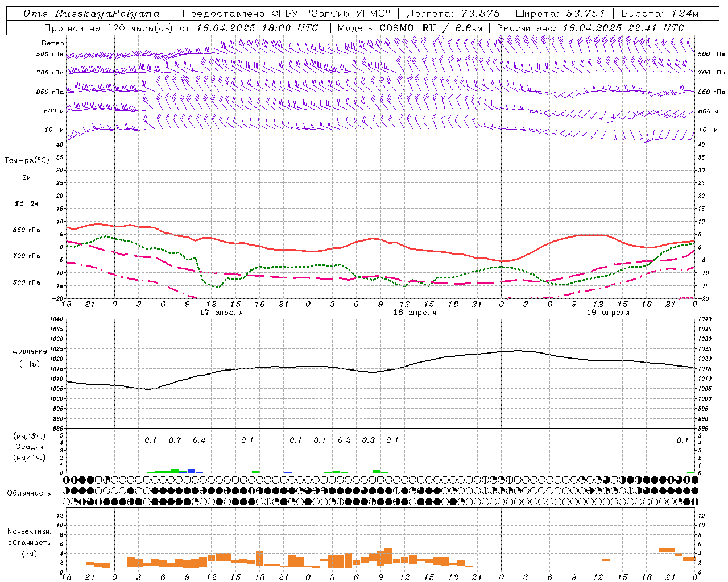
Task: Click the (гПа) unit label under Давление
Action: point(30,364)
